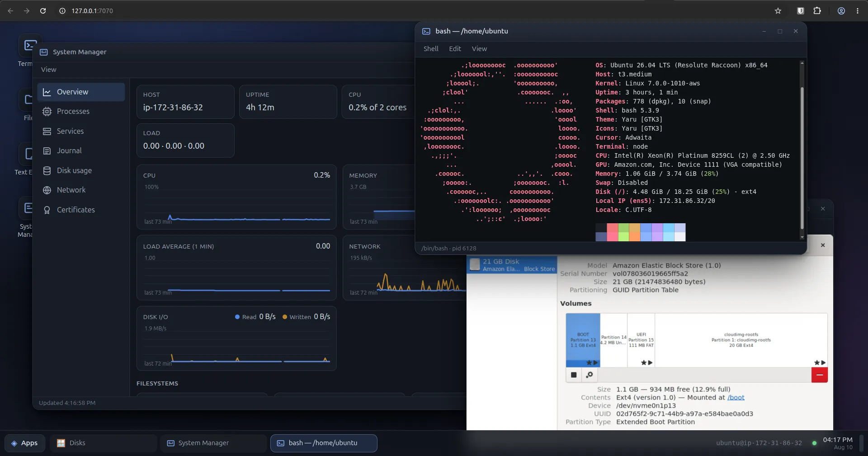Select the 21 GB Disk entry in Disks

(512, 265)
